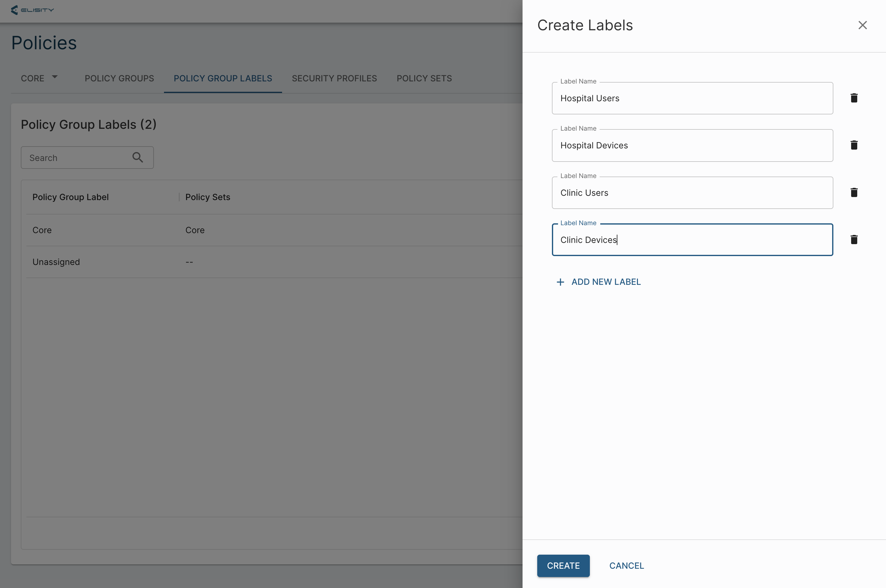Viewport: 886px width, 588px height.
Task: Click the Create Labels panel title
Action: 585,25
